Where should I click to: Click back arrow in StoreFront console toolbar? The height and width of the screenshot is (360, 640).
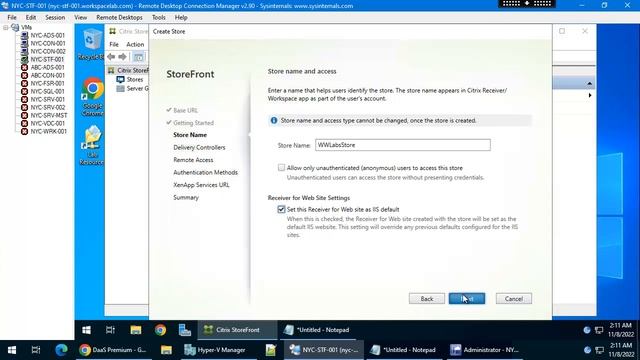[x=111, y=57]
